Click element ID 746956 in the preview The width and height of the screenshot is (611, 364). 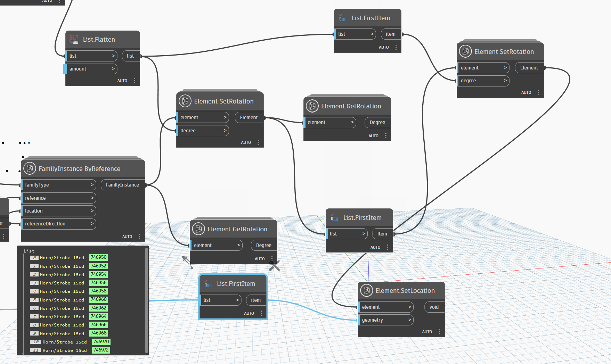pyautogui.click(x=99, y=283)
